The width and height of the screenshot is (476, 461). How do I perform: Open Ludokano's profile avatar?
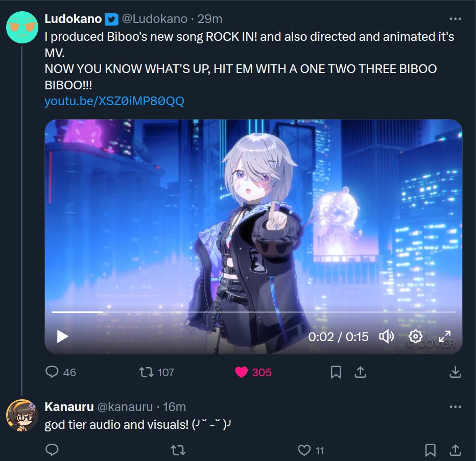click(x=22, y=28)
